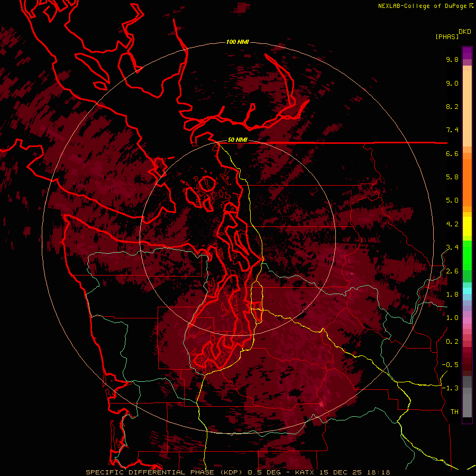Click the yellow band of the color bar
476x476 pixels.
(467, 226)
